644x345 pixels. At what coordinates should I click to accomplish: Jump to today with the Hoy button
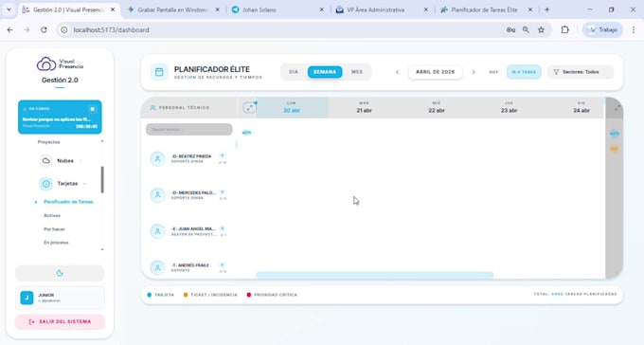click(493, 72)
